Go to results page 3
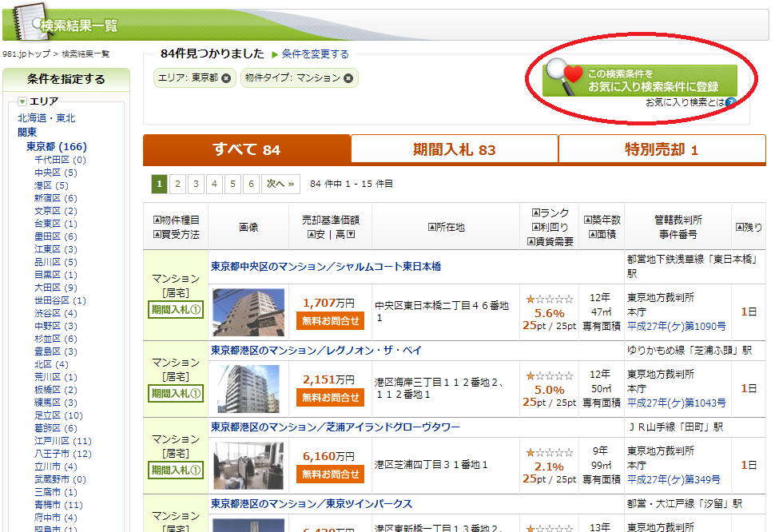Screen dimensions: 775x532 196,184
